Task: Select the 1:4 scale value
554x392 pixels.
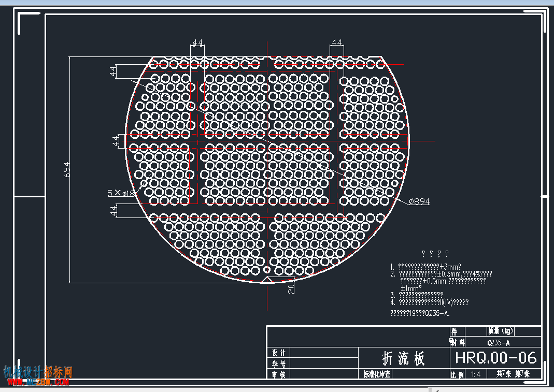Action: (476, 374)
